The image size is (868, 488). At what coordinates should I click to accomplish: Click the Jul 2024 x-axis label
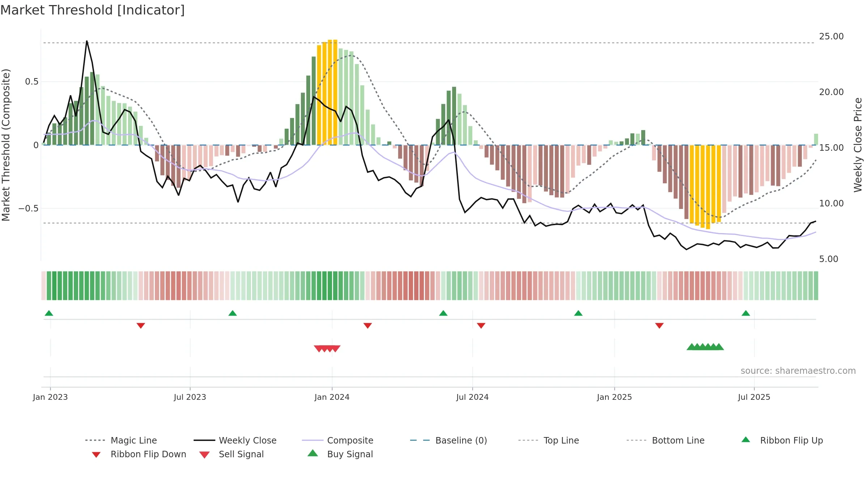[x=472, y=397]
